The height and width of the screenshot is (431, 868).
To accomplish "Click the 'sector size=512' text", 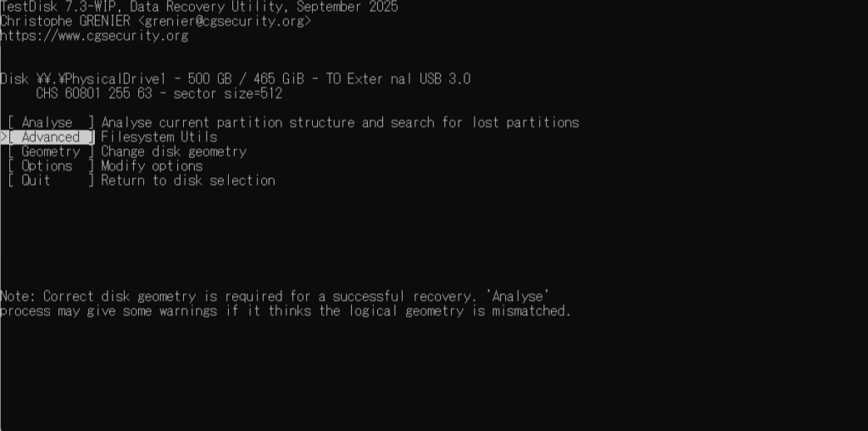I will tap(228, 93).
